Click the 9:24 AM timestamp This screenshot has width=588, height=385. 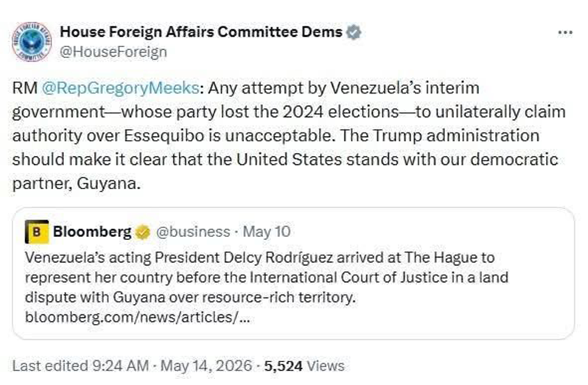pyautogui.click(x=120, y=366)
